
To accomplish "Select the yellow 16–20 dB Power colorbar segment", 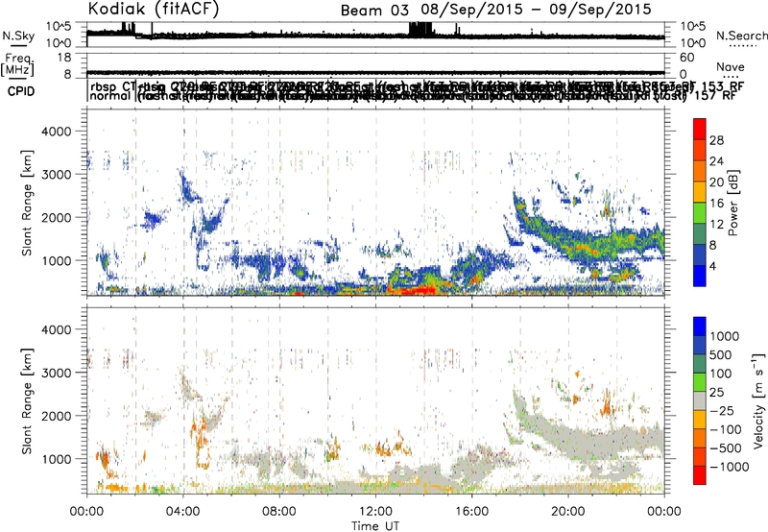I will (x=700, y=192).
